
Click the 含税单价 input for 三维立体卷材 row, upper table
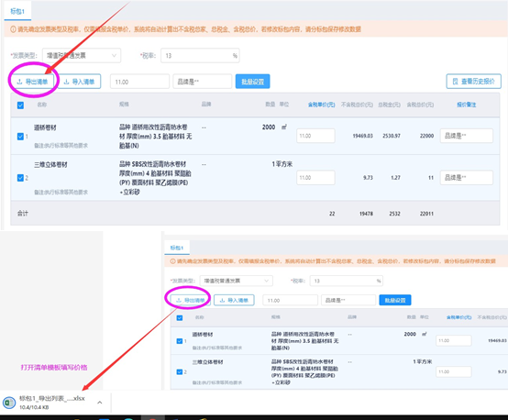[315, 178]
